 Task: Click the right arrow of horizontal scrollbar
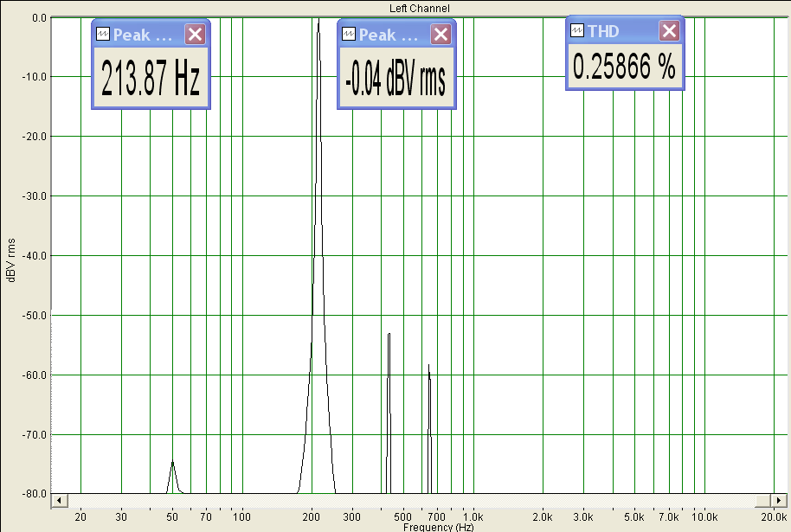[x=778, y=500]
